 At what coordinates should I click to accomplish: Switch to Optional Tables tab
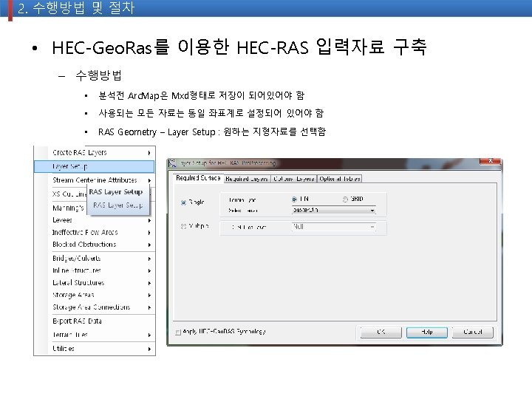340,179
